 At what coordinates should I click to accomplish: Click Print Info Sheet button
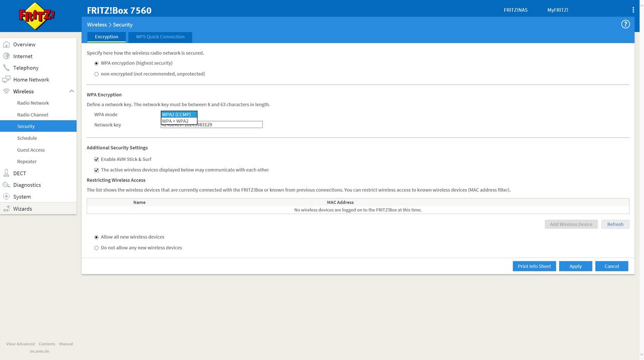pos(534,266)
